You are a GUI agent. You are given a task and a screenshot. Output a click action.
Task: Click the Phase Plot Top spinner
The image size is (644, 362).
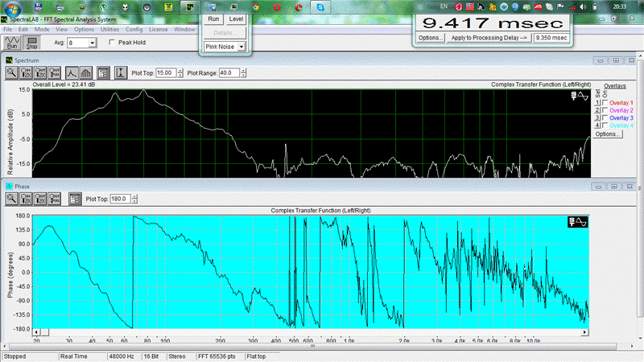[134, 199]
